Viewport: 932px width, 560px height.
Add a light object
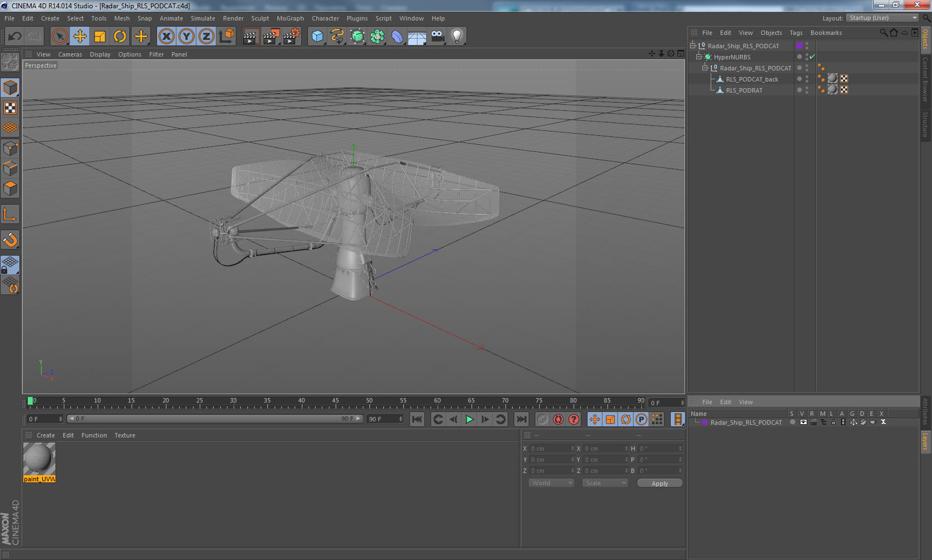pyautogui.click(x=457, y=37)
